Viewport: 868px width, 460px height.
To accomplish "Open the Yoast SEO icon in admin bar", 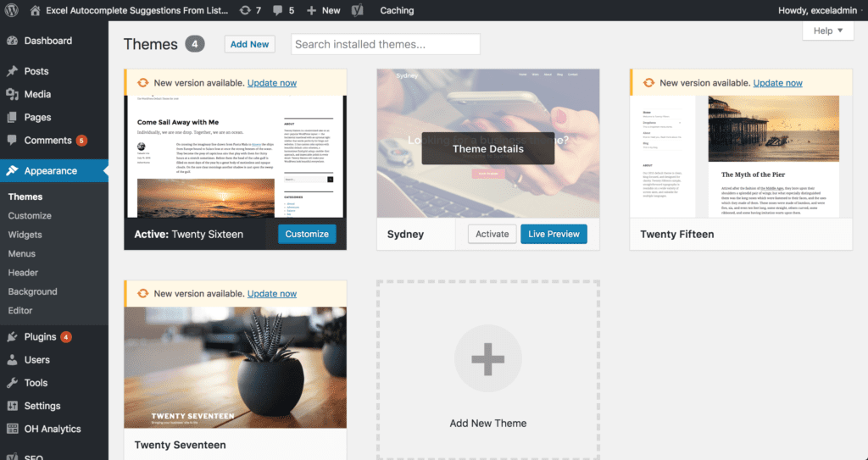I will (x=358, y=10).
